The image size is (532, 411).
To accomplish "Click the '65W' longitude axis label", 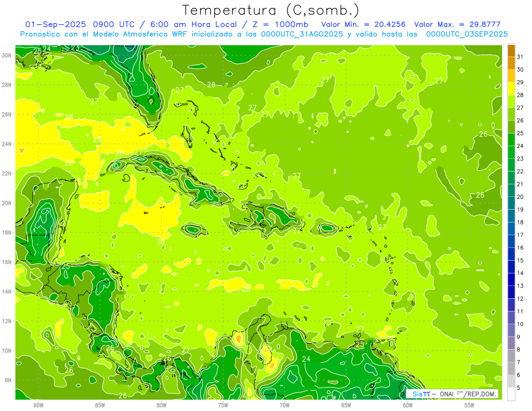I will tap(346, 405).
